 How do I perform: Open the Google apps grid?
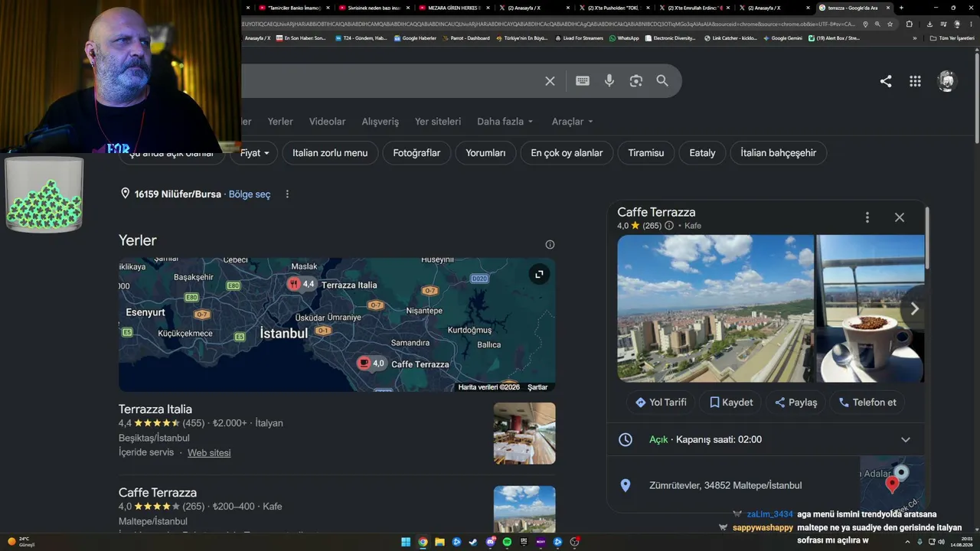coord(915,81)
